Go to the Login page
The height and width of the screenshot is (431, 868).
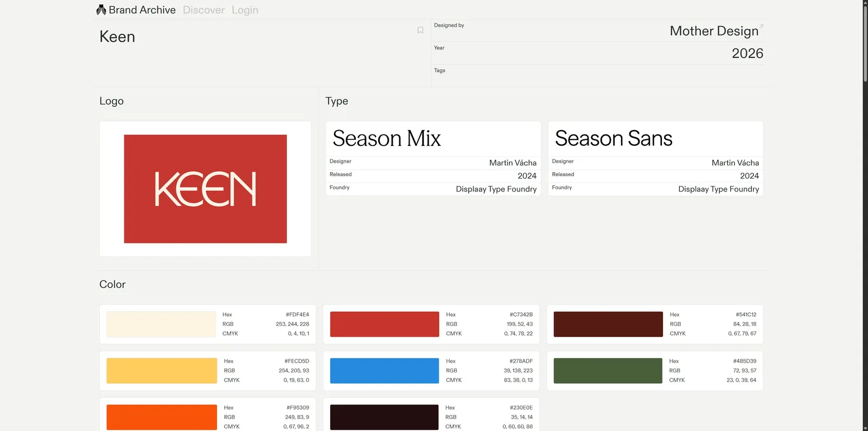[x=245, y=10]
